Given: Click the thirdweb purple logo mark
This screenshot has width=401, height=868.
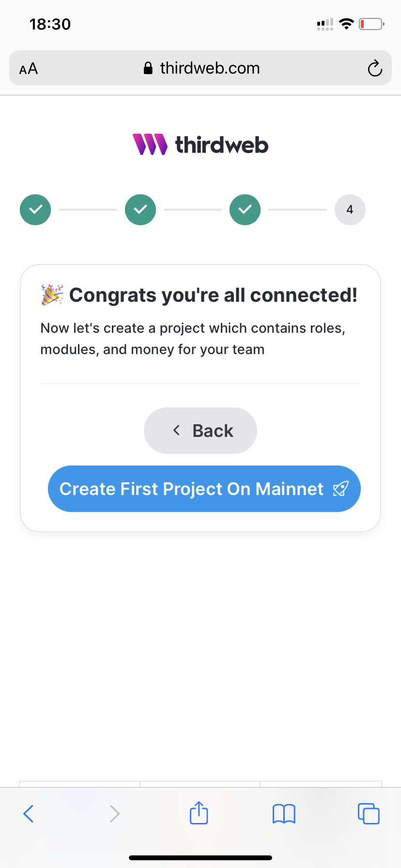Looking at the screenshot, I should click(x=150, y=144).
